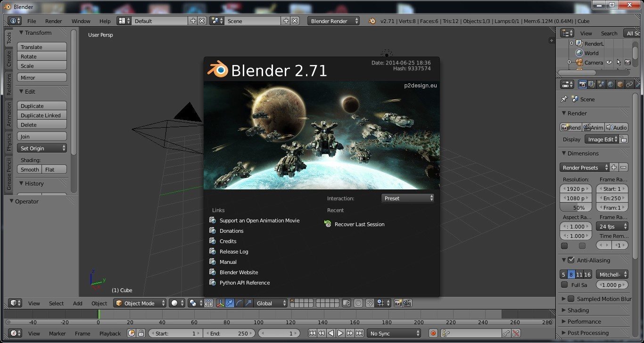
Task: Switch to the Create tab in the tool shelf
Action: tap(8, 59)
